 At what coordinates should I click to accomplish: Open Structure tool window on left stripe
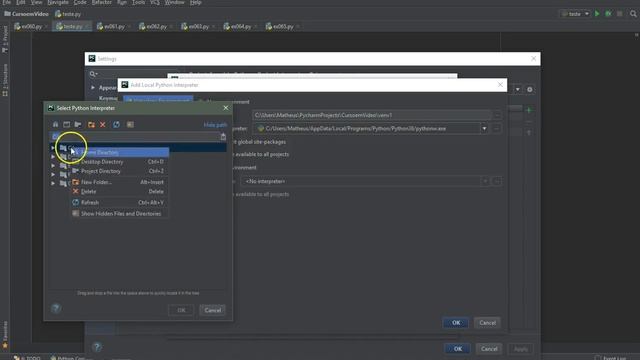tap(5, 80)
